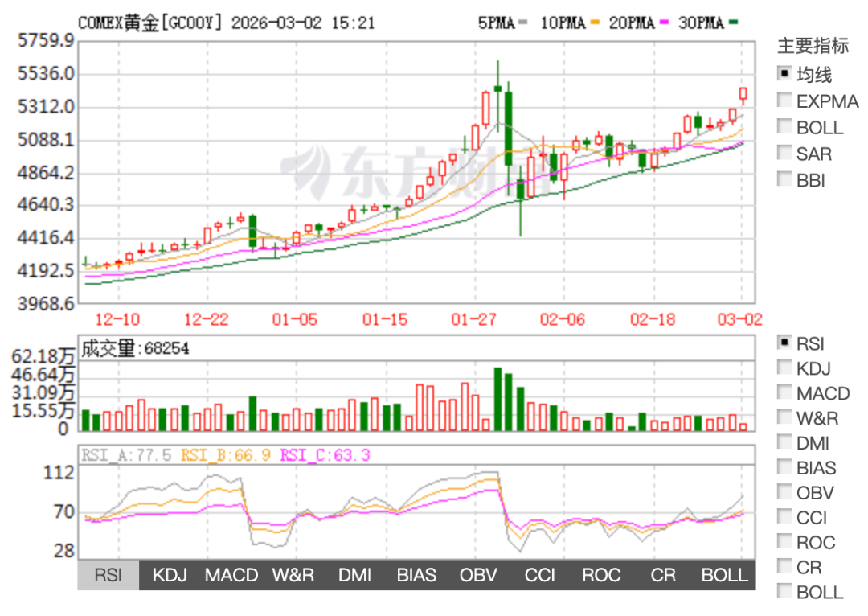
Task: Select the DMI option in right sidebar
Action: [785, 443]
